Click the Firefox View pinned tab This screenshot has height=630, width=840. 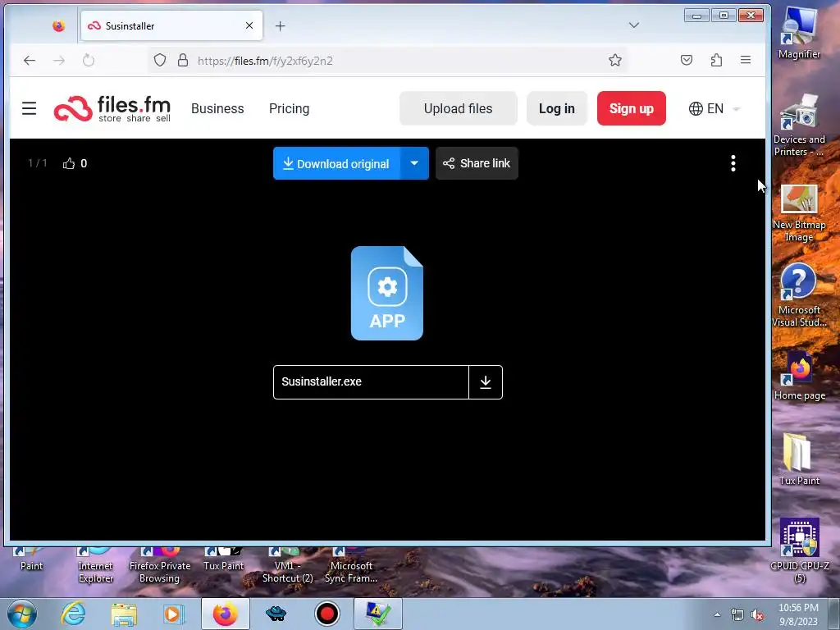coord(58,25)
